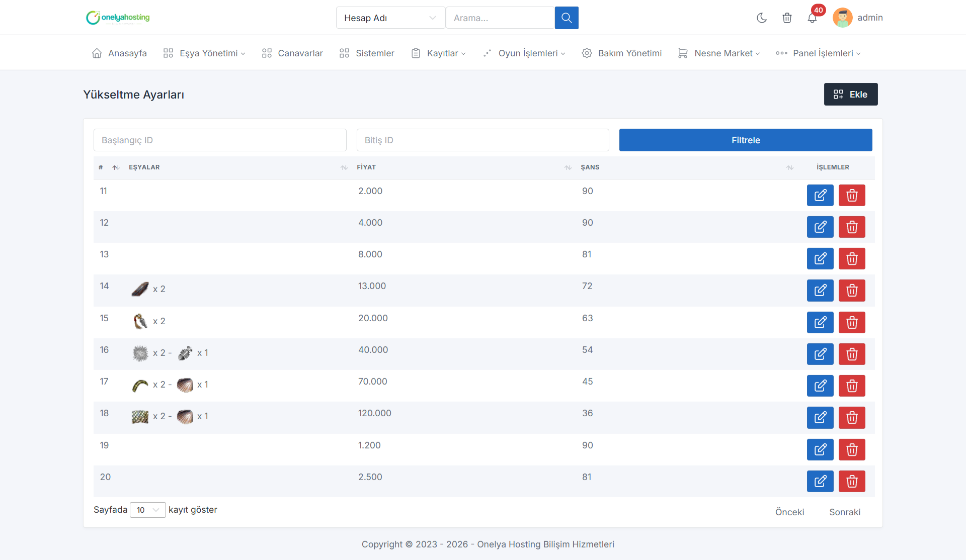
Task: Click the Ekle button
Action: 851,94
